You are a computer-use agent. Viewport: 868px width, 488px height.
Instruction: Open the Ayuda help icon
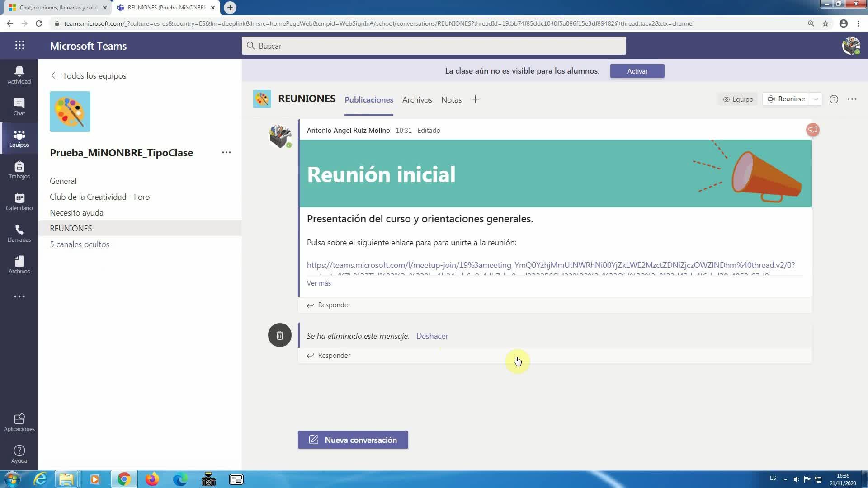[x=19, y=454]
